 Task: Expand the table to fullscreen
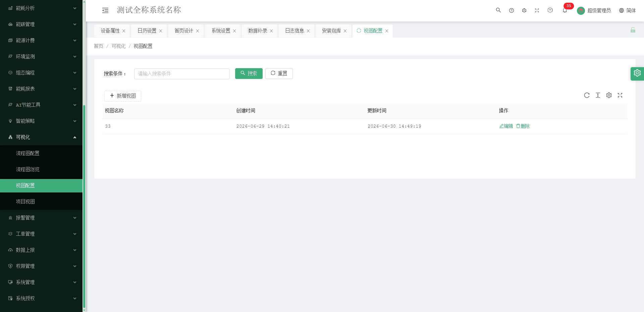click(620, 95)
